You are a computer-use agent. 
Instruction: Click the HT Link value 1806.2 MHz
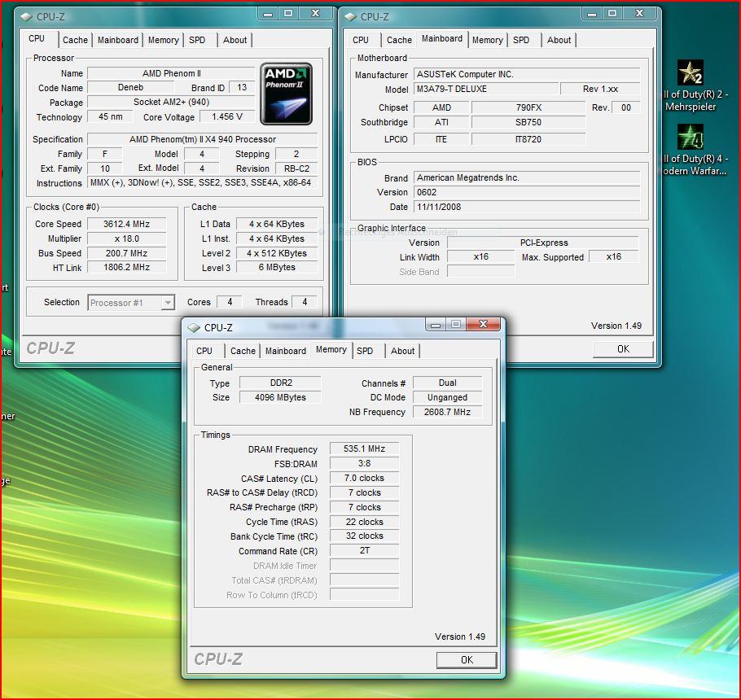coord(127,267)
